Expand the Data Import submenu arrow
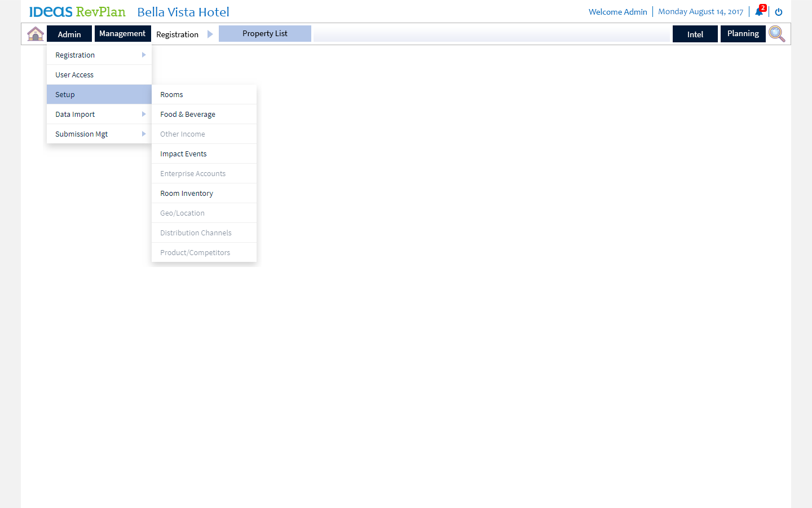 click(144, 114)
